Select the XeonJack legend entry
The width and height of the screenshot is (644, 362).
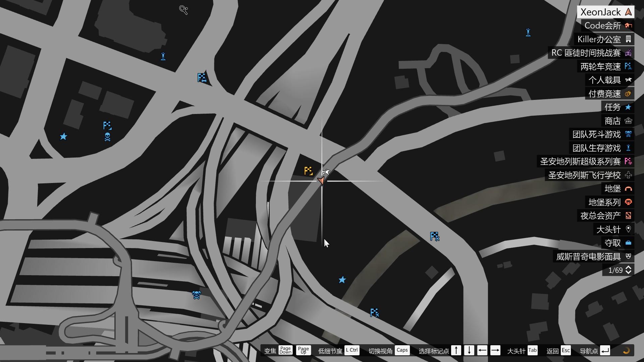click(606, 12)
